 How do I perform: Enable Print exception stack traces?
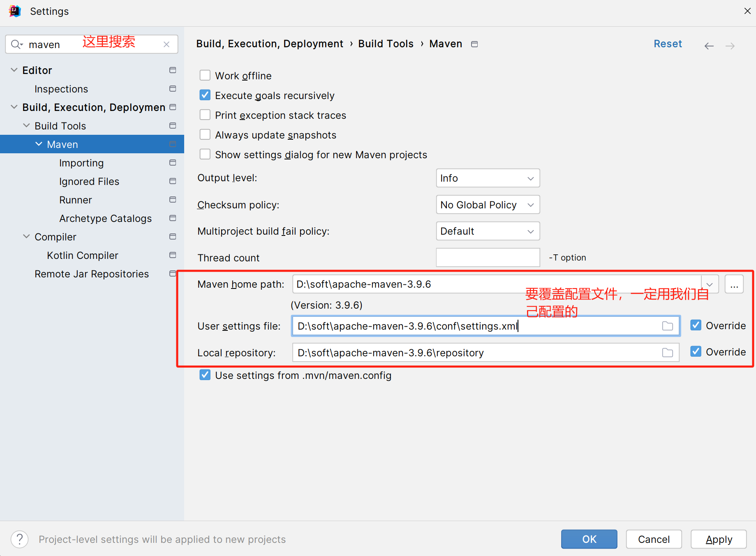205,115
